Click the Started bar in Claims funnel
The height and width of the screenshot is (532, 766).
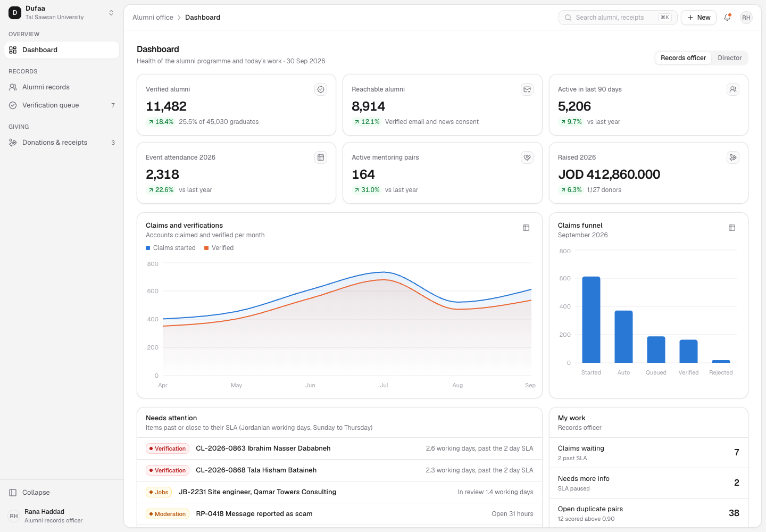pyautogui.click(x=591, y=320)
